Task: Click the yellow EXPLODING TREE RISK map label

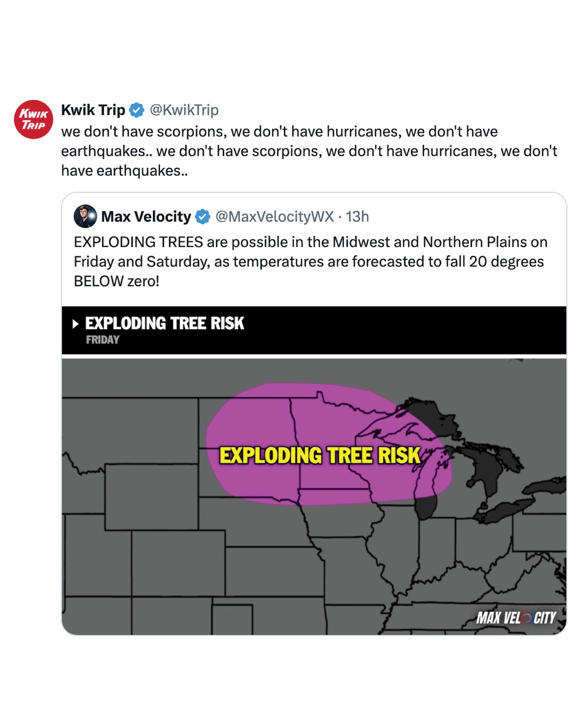Action: point(320,455)
